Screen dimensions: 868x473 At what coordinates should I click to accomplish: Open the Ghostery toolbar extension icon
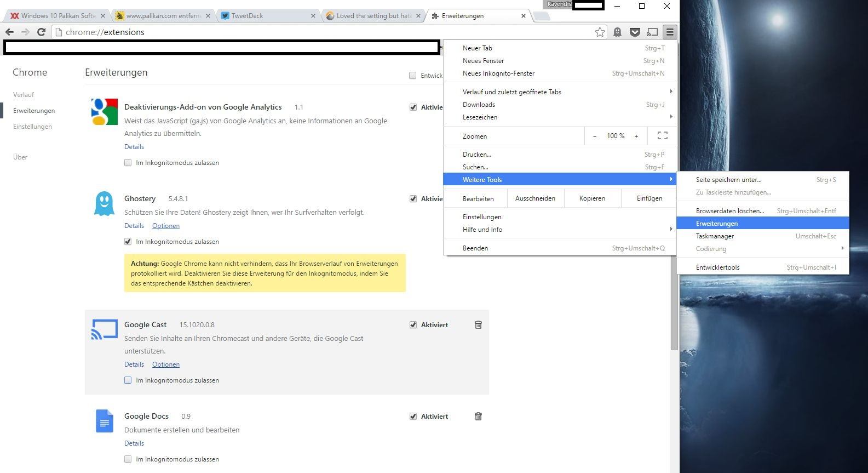(618, 32)
